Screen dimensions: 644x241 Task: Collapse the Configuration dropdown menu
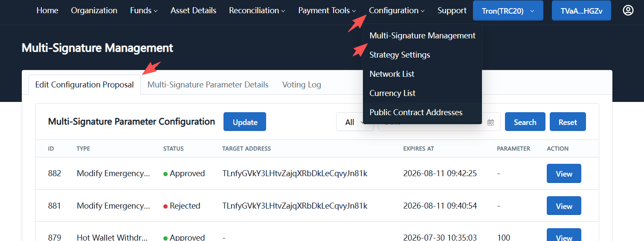[397, 10]
